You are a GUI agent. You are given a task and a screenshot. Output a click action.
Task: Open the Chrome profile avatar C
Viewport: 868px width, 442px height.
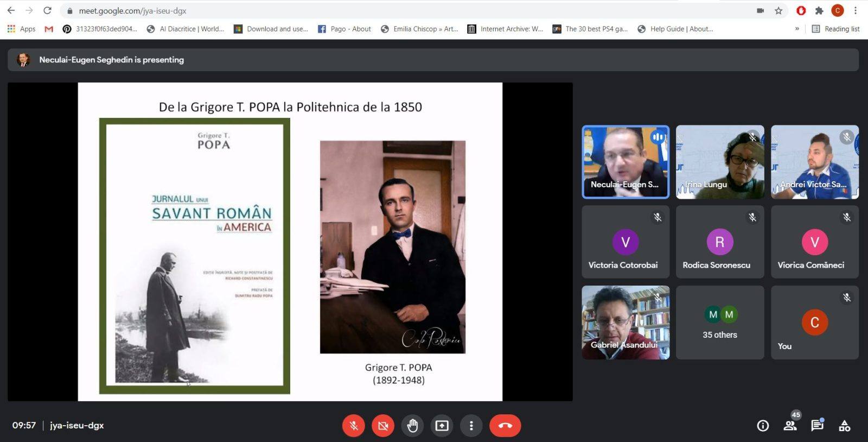coord(838,10)
